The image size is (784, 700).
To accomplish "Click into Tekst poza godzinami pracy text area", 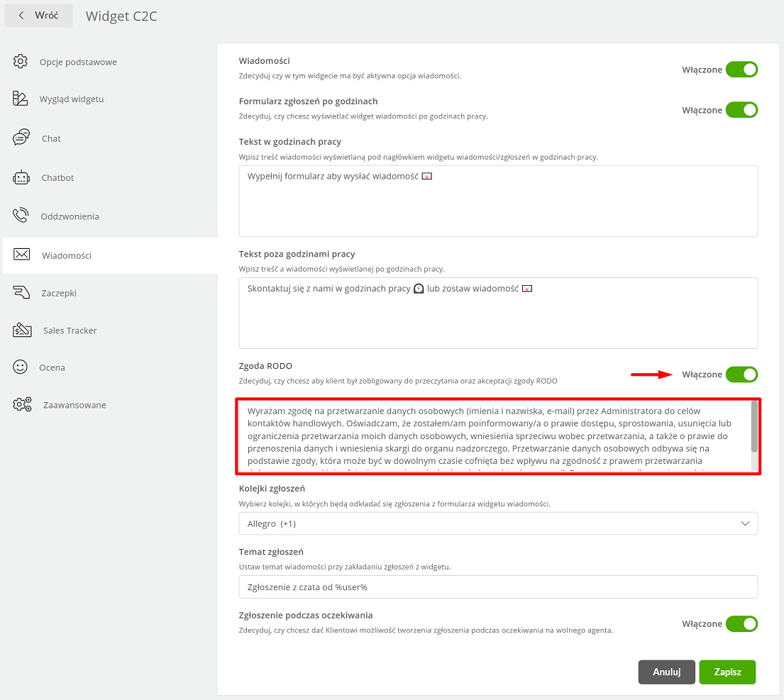I will 498,313.
